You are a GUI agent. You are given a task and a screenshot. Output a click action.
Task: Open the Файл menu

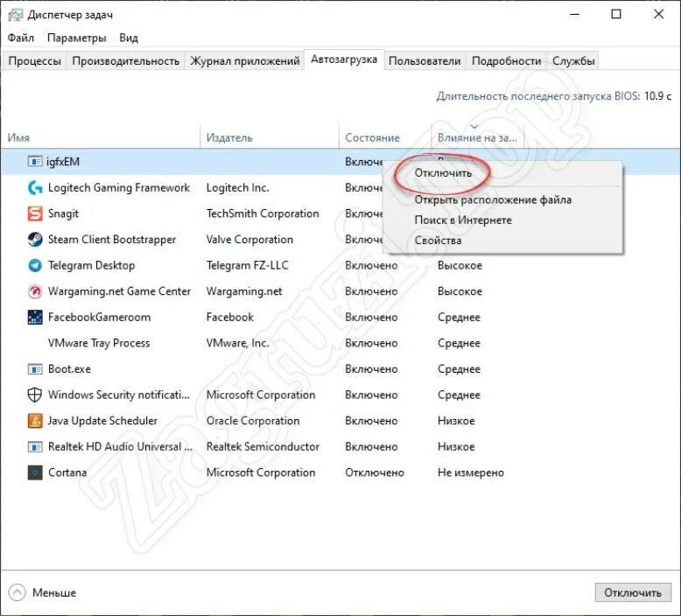coord(21,38)
